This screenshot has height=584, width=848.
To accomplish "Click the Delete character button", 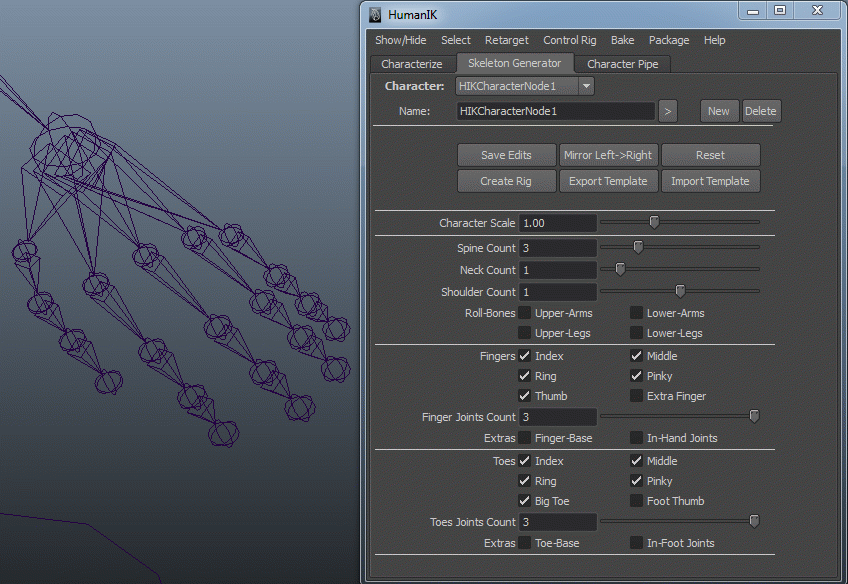I will [x=760, y=111].
